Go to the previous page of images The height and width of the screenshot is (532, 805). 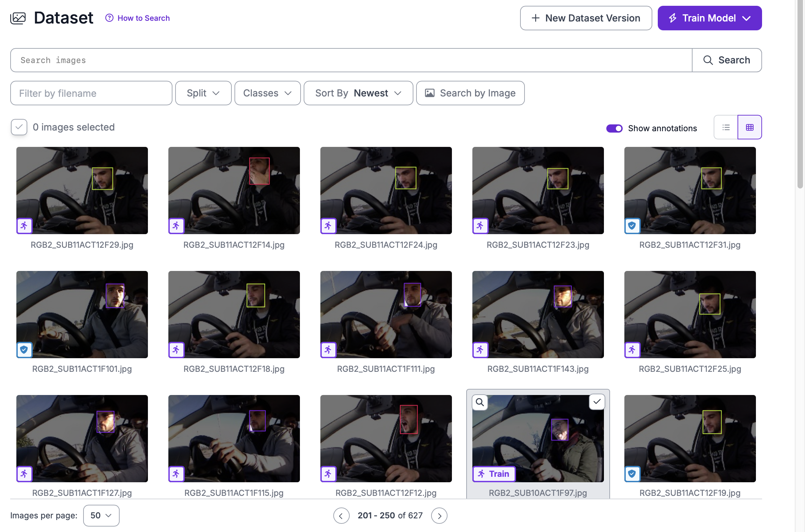[x=341, y=515]
